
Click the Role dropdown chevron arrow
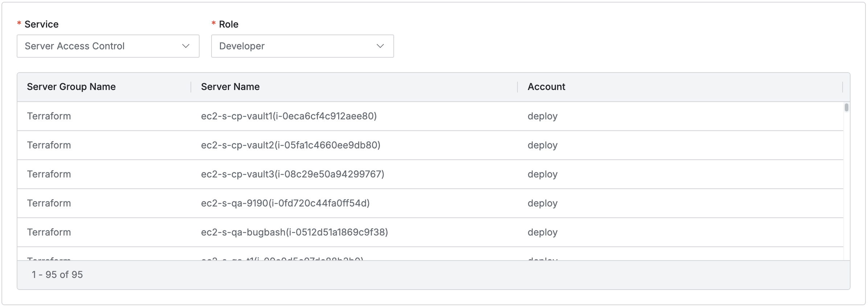click(380, 46)
